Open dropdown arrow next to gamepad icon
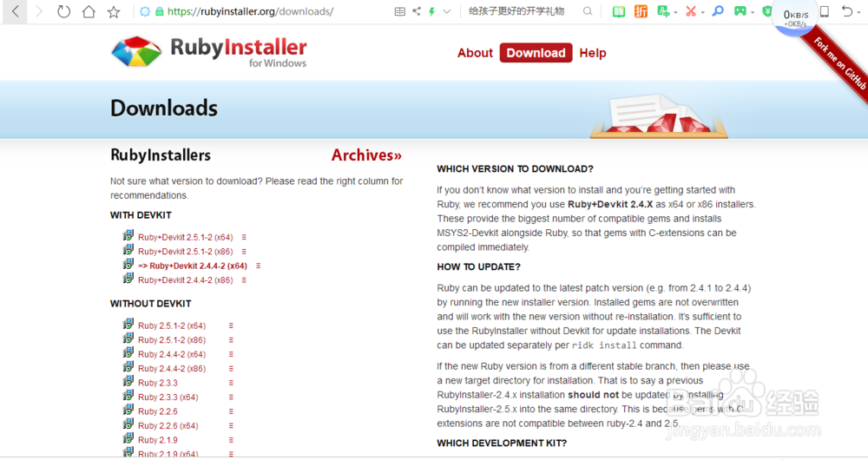The image size is (868, 460). tap(753, 12)
